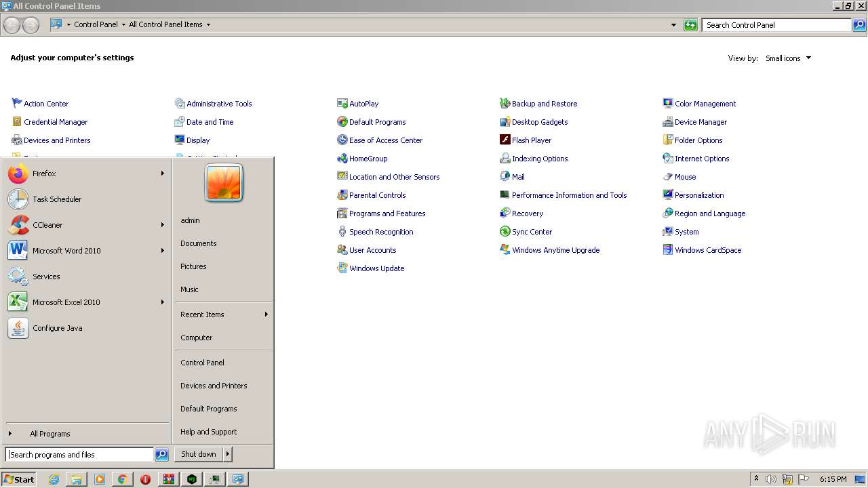The width and height of the screenshot is (868, 488).
Task: Expand CCleaner submenu arrow
Action: coord(162,225)
